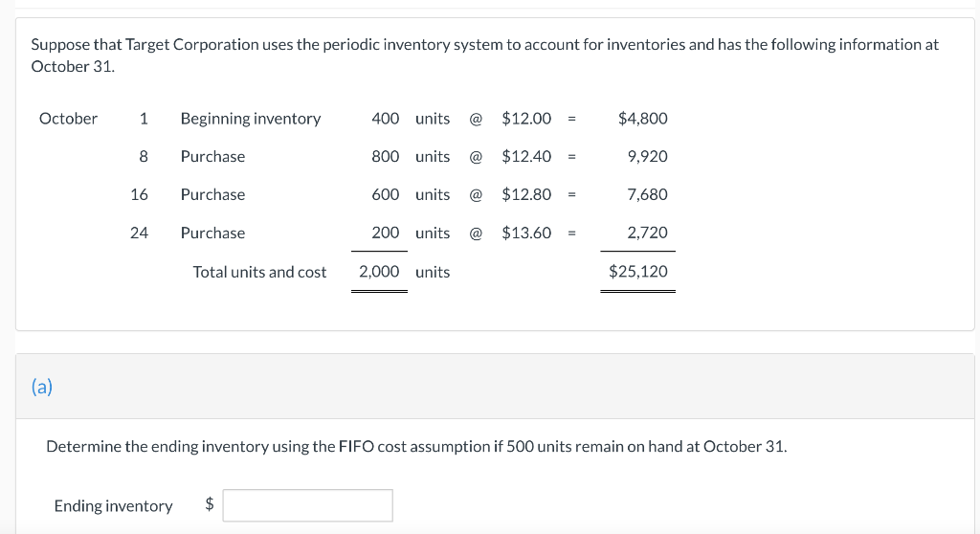Click the 7,680 purchase total
Image resolution: width=980 pixels, height=534 pixels.
coord(647,194)
